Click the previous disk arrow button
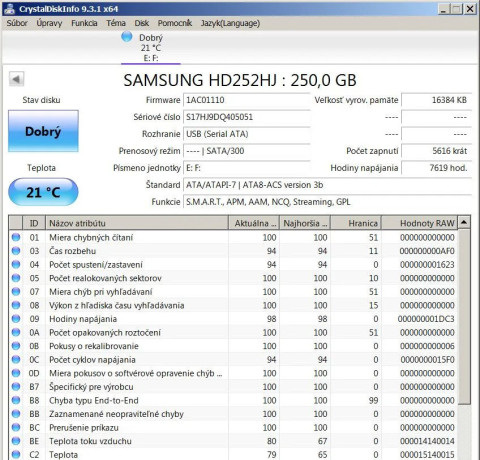 pyautogui.click(x=16, y=79)
